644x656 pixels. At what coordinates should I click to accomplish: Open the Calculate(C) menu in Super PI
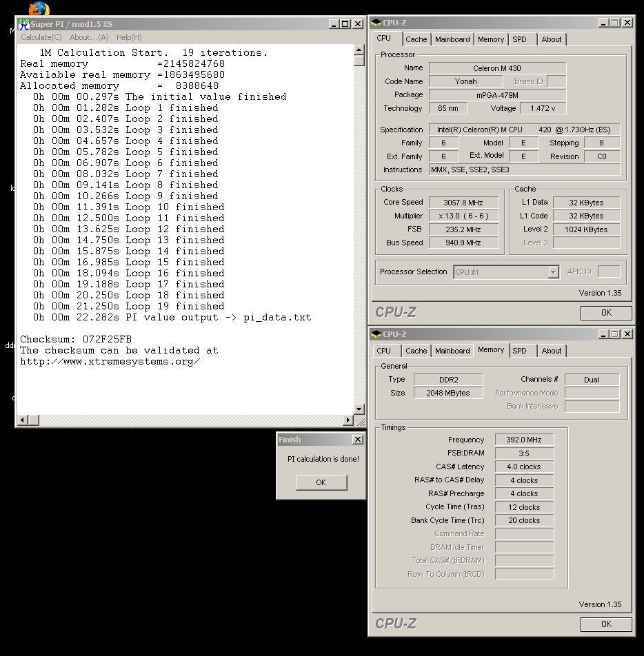coord(41,37)
